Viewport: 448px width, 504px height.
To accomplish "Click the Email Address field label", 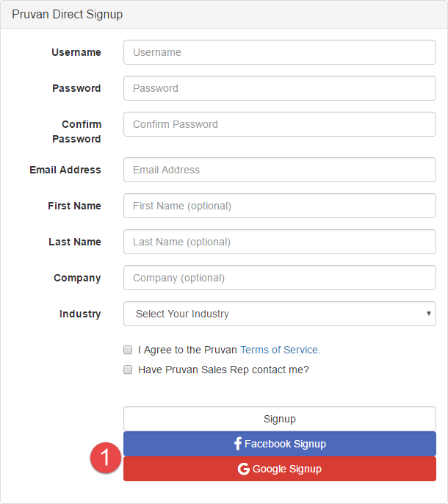I will click(65, 170).
